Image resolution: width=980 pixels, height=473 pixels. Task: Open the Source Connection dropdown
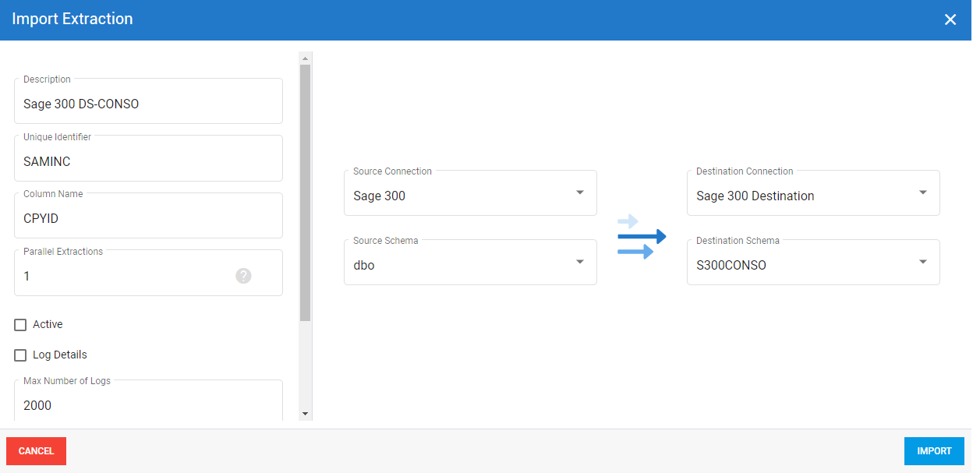[x=470, y=193]
